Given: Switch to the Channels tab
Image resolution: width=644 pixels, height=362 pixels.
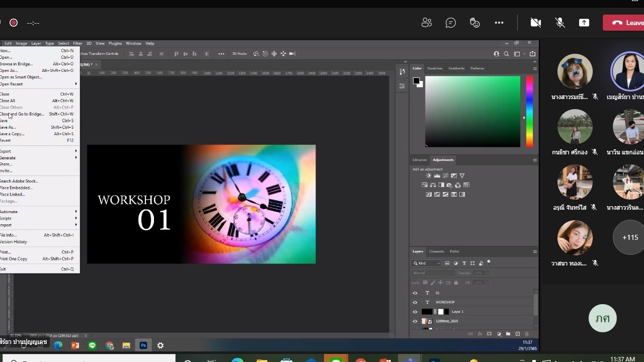Looking at the screenshot, I should [x=436, y=251].
